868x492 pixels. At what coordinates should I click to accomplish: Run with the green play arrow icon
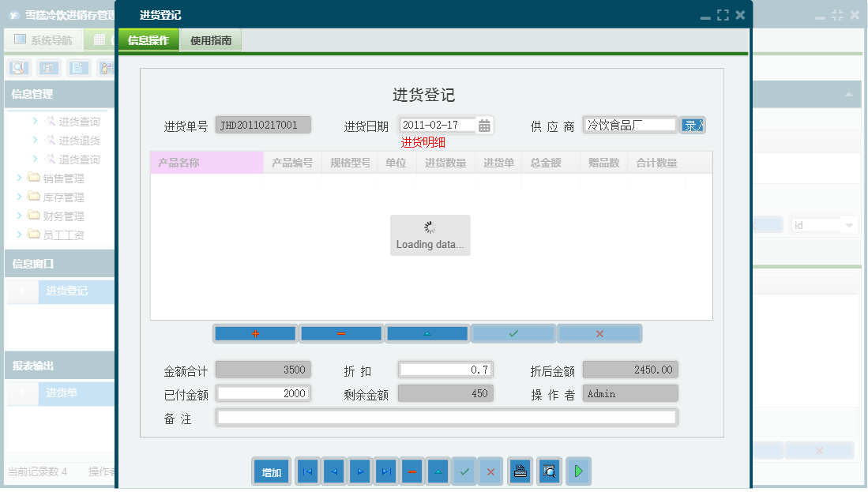click(x=577, y=471)
